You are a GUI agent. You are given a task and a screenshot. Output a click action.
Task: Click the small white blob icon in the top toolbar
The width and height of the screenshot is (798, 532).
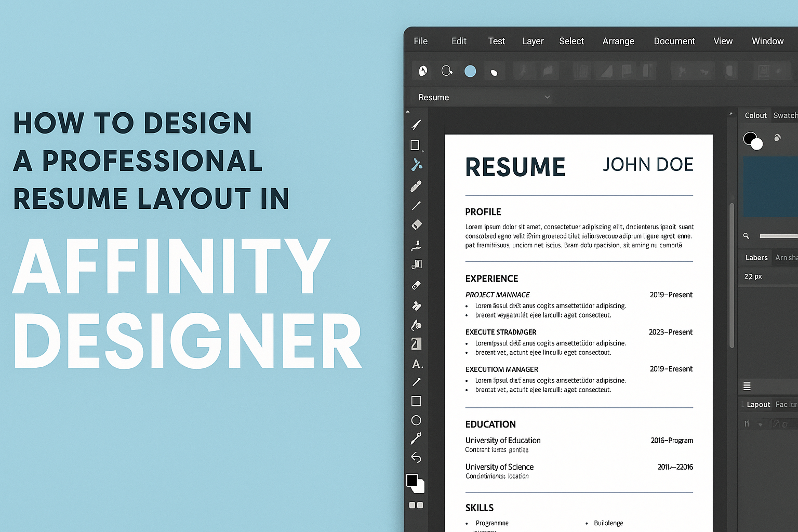click(x=494, y=72)
